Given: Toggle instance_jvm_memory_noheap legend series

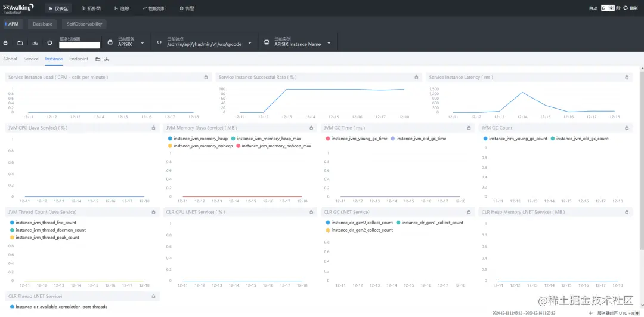Looking at the screenshot, I should point(200,146).
